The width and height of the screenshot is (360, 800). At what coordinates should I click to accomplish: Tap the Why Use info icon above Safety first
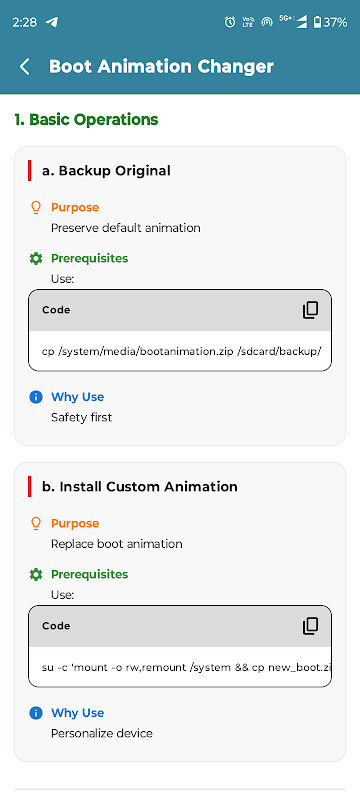coord(36,397)
